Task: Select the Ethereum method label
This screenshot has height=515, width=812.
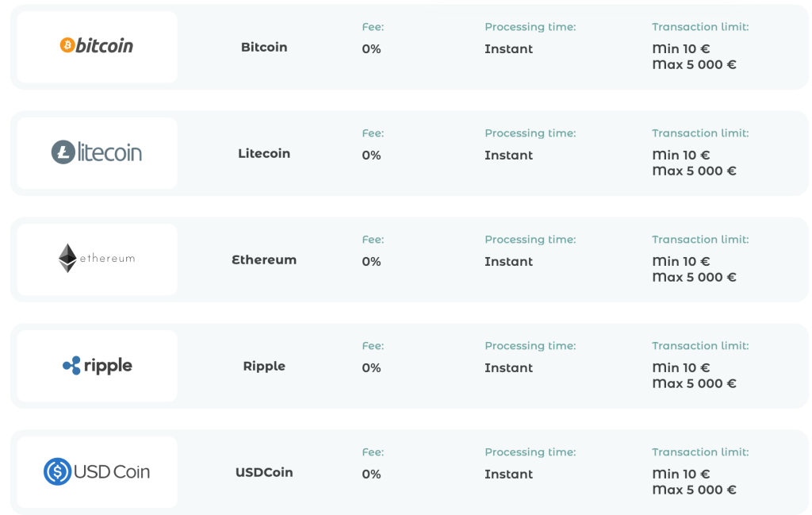Action: 264,259
